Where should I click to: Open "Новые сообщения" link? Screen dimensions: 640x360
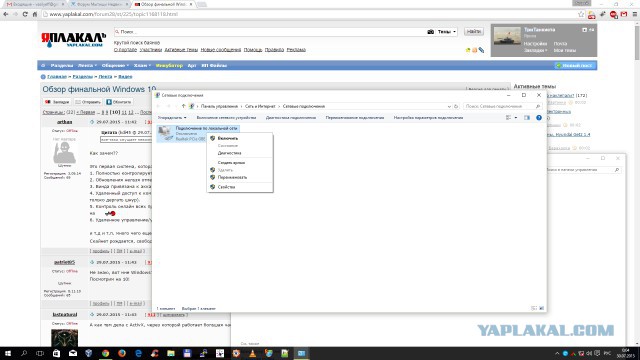point(221,50)
